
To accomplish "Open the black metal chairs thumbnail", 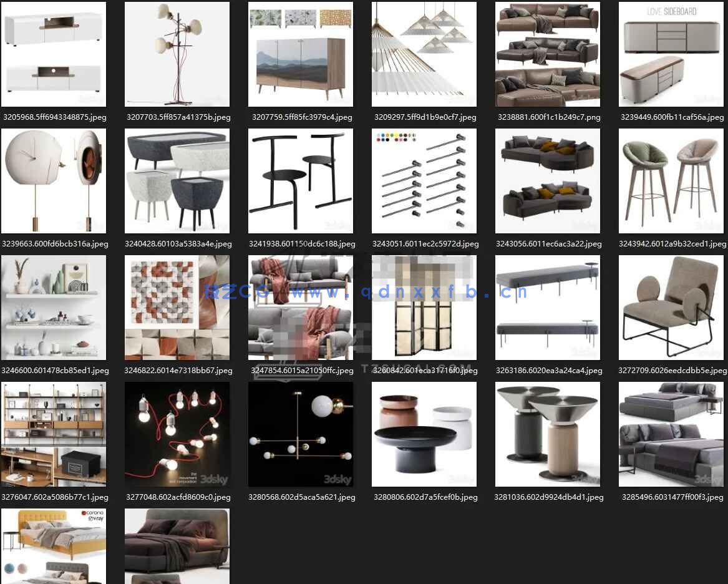I will click(x=301, y=181).
